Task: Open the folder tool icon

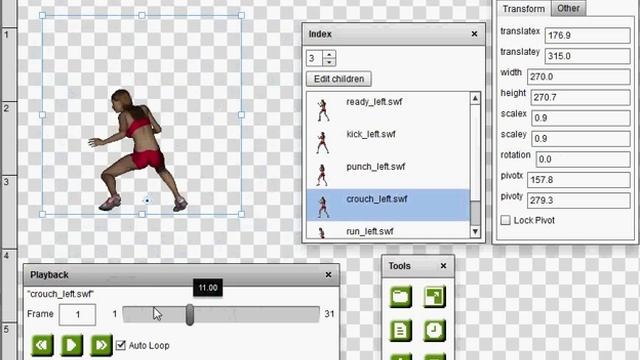Action: pos(400,296)
